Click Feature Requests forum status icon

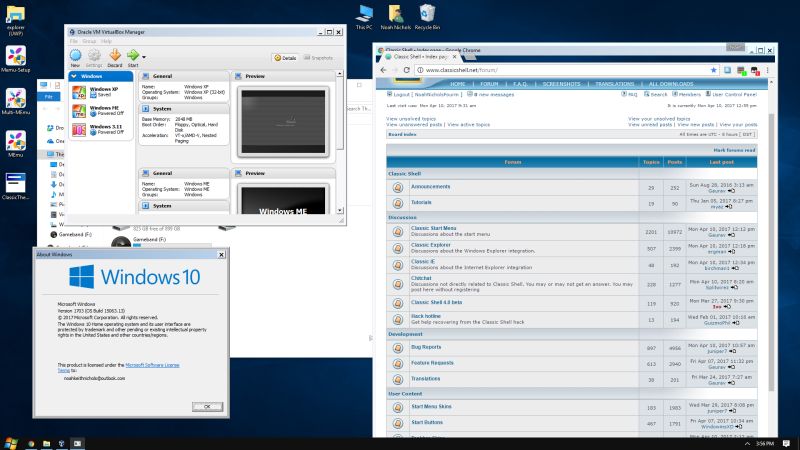point(397,363)
